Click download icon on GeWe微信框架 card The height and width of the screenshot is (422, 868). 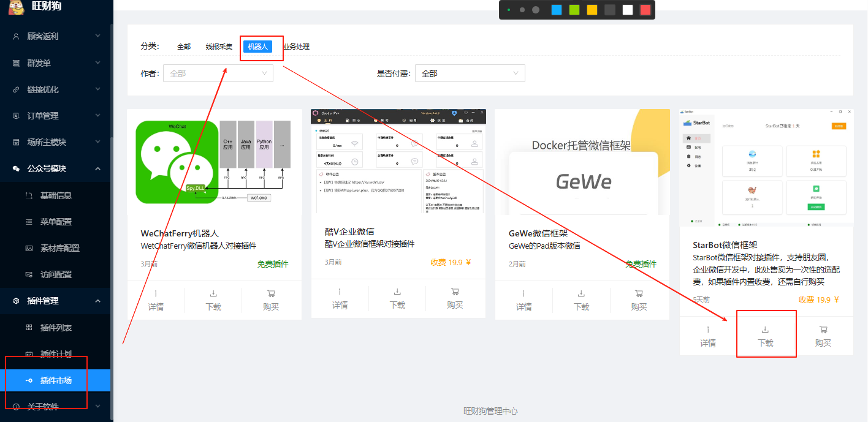pyautogui.click(x=581, y=293)
